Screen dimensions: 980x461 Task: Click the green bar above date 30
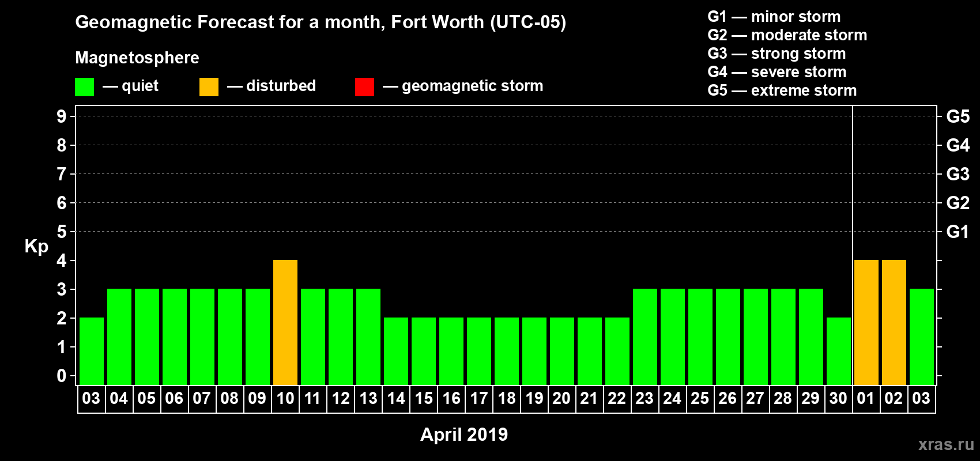pyautogui.click(x=839, y=351)
